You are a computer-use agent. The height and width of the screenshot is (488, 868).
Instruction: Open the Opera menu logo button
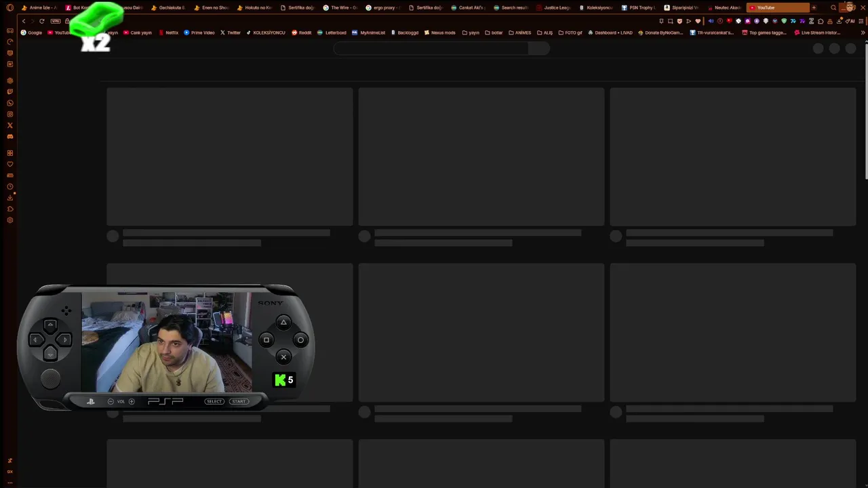point(9,7)
